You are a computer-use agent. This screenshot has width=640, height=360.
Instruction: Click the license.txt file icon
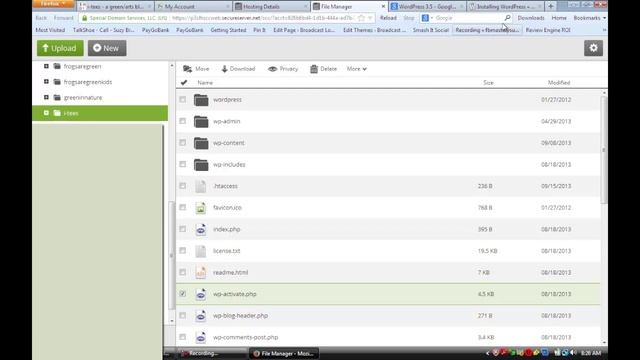(200, 251)
